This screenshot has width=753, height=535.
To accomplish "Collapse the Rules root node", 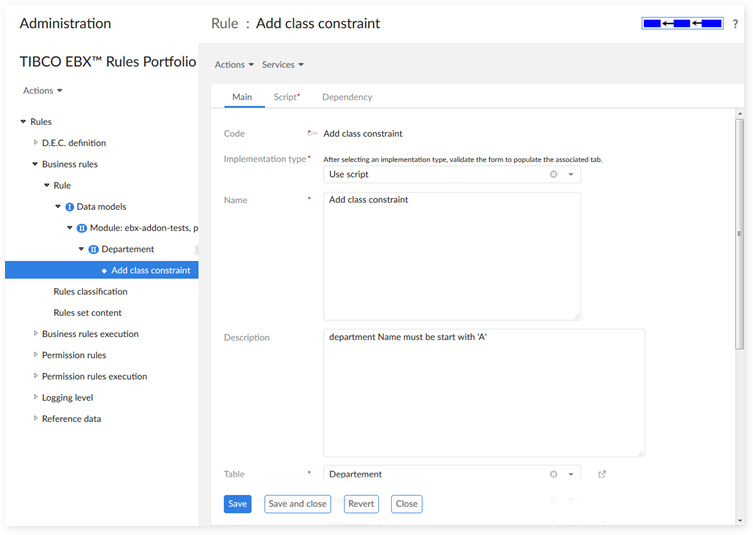I will pos(24,122).
